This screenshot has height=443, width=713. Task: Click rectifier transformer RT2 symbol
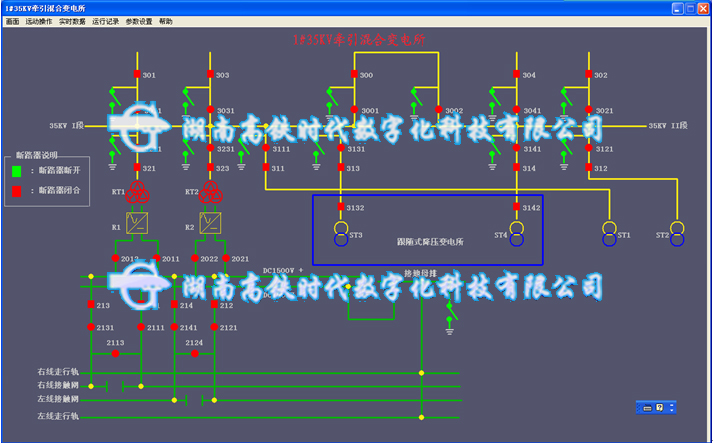pos(211,192)
